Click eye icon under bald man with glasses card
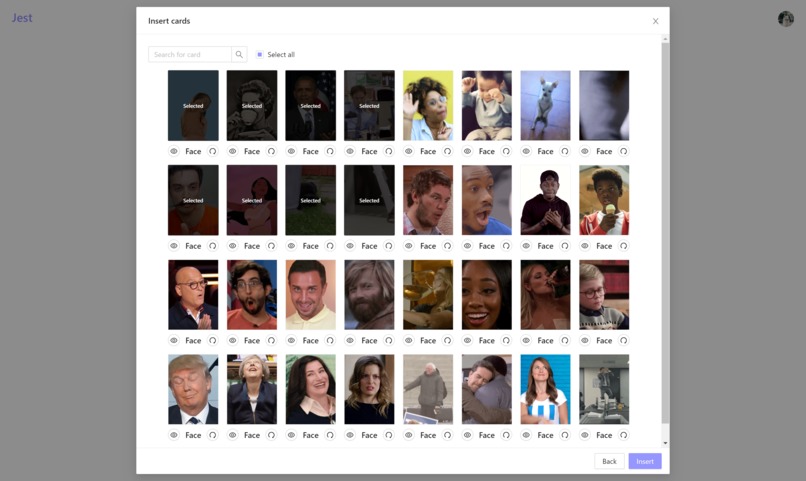 pos(174,340)
